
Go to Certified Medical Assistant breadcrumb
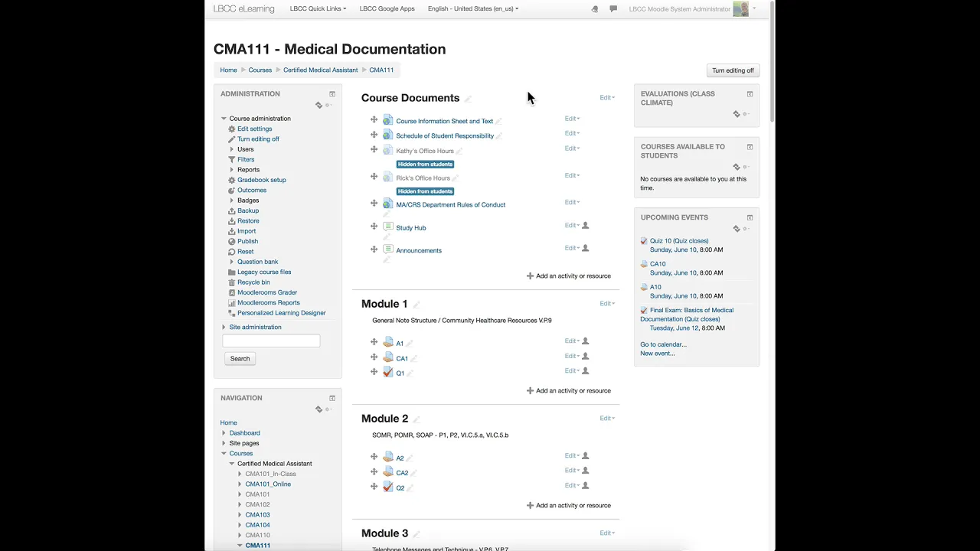(x=321, y=70)
